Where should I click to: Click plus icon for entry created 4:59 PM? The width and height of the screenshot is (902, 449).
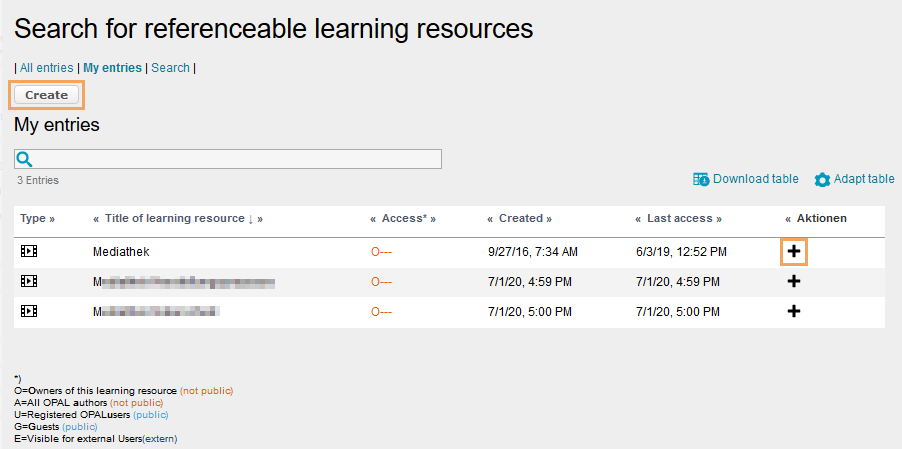[794, 282]
